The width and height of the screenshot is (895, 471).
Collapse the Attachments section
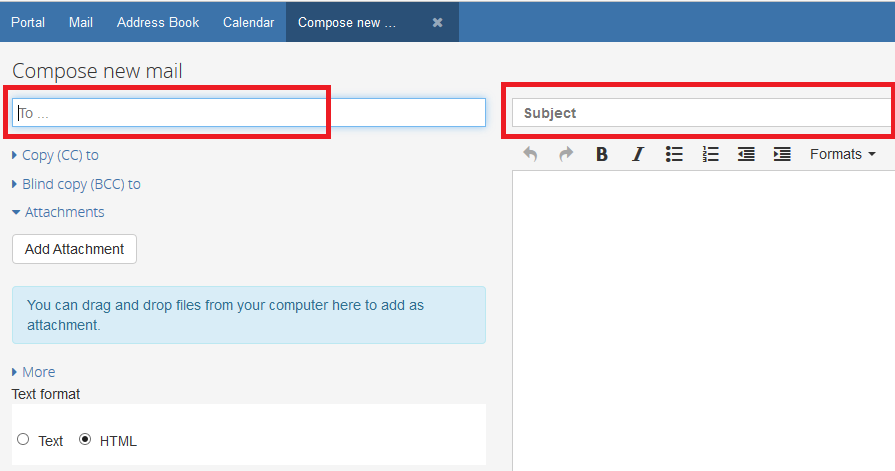click(x=64, y=212)
